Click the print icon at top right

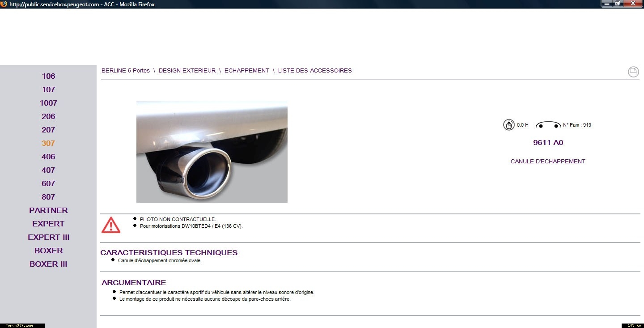pos(633,72)
